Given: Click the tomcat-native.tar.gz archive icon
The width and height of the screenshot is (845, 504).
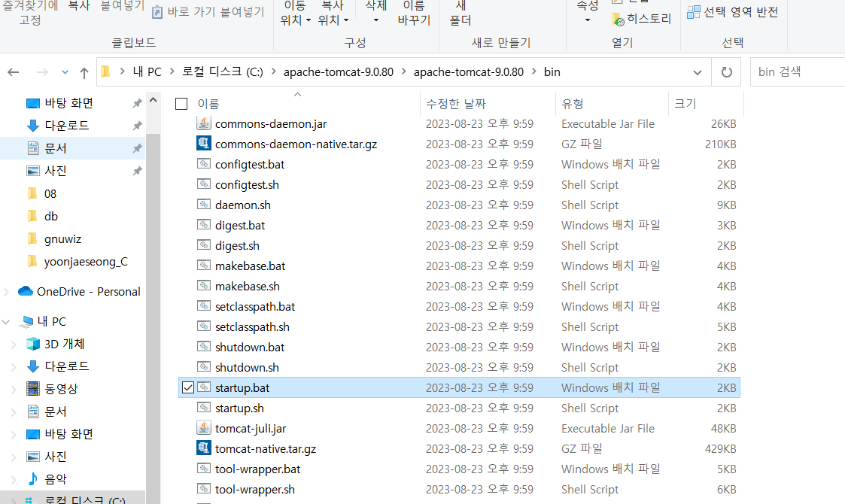Looking at the screenshot, I should coord(204,448).
